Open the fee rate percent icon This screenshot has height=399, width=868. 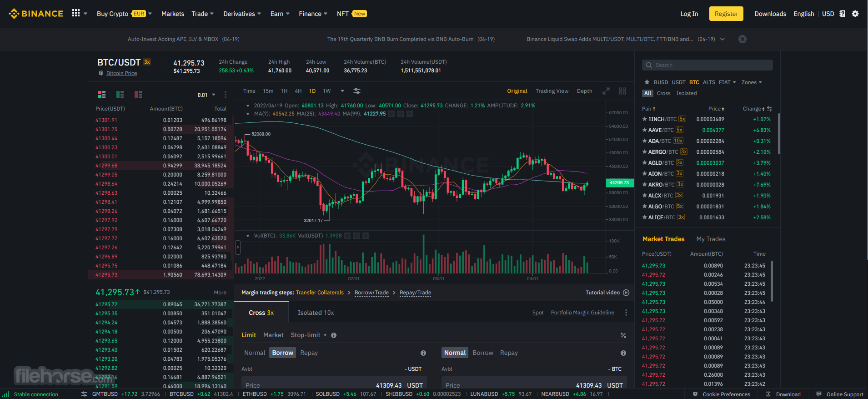[623, 335]
